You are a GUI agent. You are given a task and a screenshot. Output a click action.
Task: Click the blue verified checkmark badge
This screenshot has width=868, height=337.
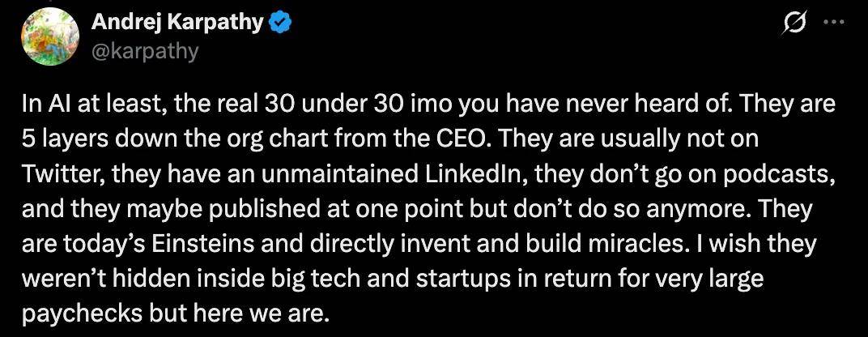click(280, 23)
